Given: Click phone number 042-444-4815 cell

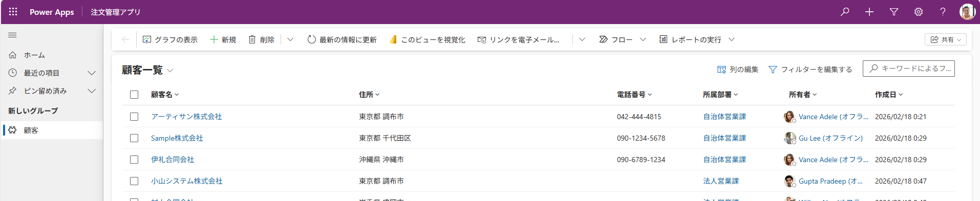Looking at the screenshot, I should (x=639, y=117).
